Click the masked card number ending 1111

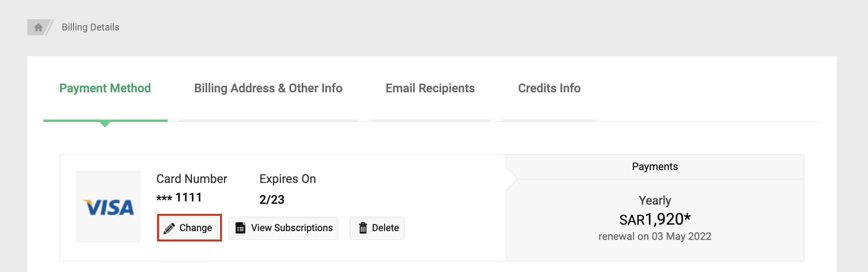click(x=179, y=198)
